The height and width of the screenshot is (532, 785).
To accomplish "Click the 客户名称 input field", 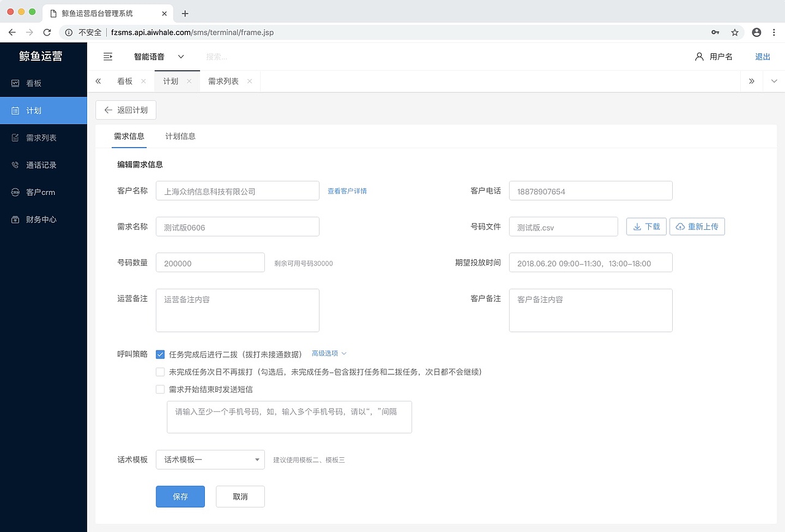I will [237, 191].
